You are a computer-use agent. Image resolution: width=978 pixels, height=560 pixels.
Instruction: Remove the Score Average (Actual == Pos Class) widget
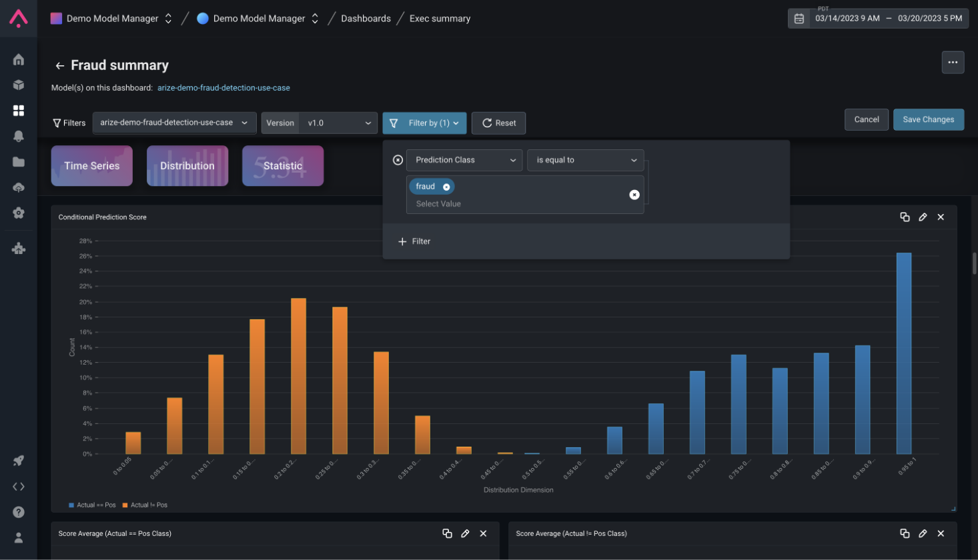tap(483, 533)
